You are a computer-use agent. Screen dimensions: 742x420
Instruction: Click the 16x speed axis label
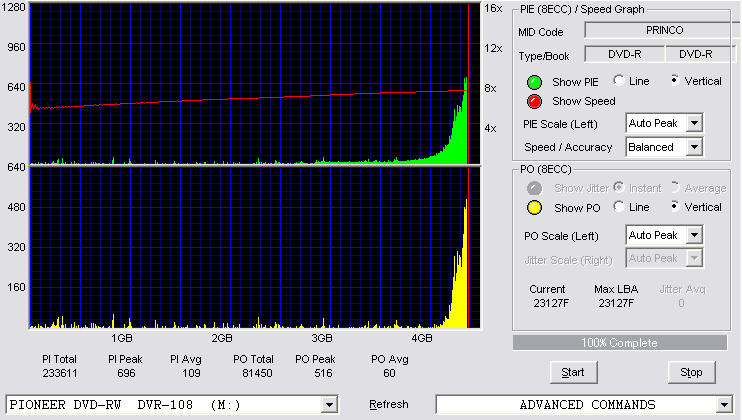point(493,9)
